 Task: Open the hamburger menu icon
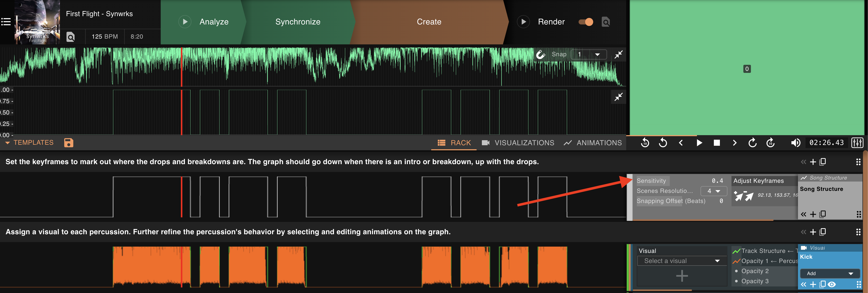point(6,22)
